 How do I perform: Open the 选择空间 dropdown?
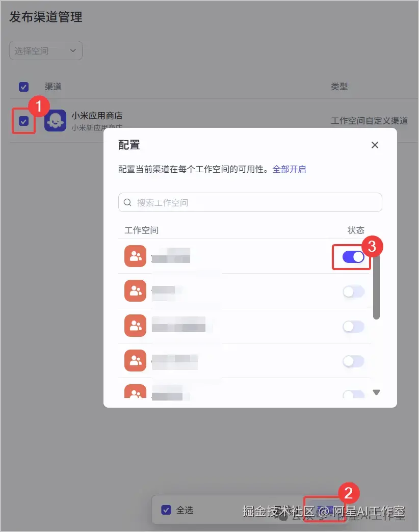click(46, 50)
